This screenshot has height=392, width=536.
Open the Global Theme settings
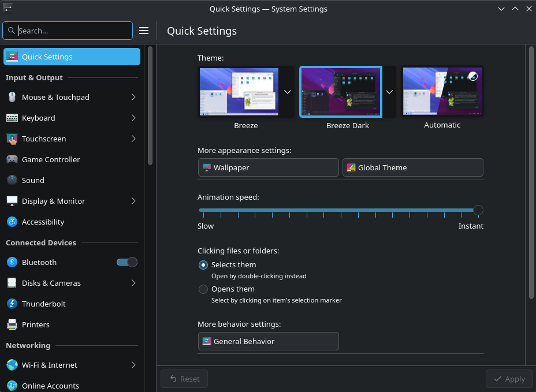412,167
